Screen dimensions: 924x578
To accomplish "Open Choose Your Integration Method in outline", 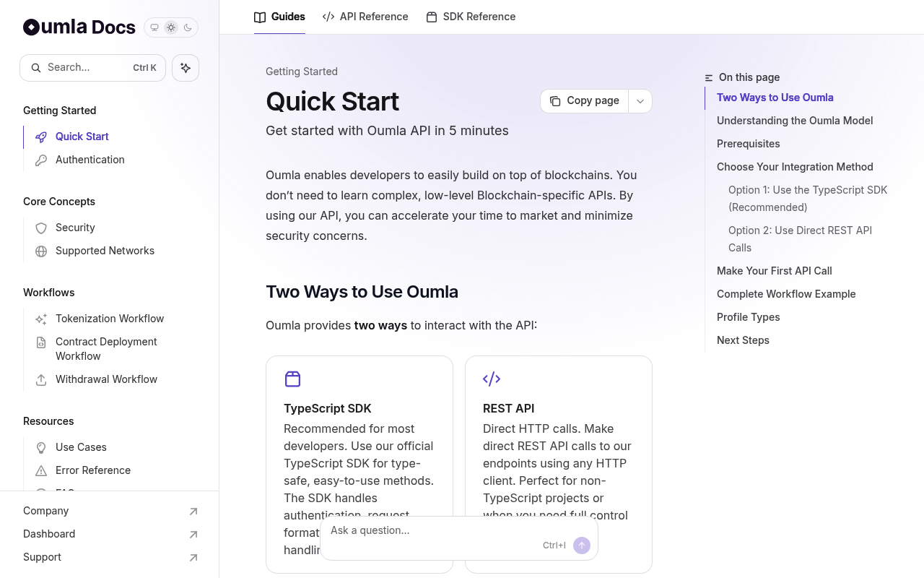I will pyautogui.click(x=795, y=167).
